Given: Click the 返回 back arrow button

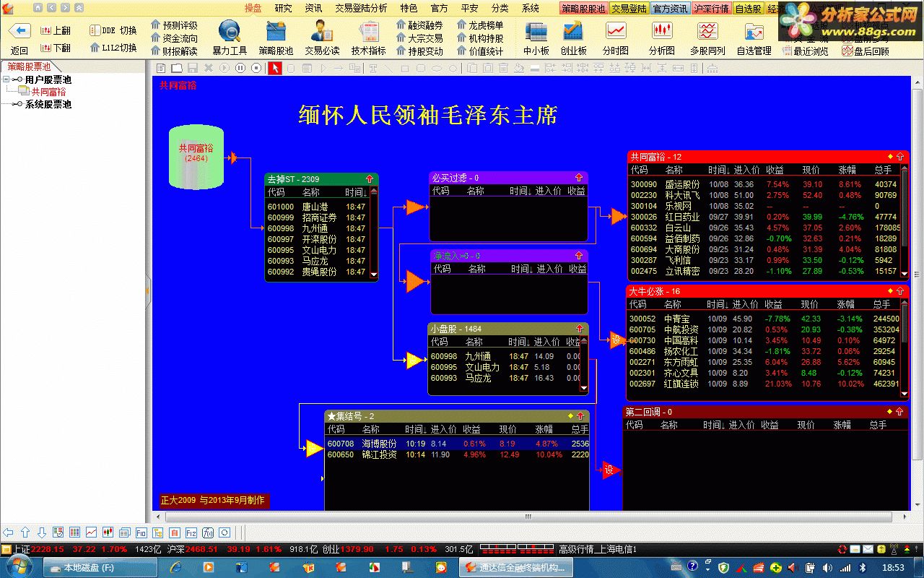Looking at the screenshot, I should pyautogui.click(x=19, y=31).
